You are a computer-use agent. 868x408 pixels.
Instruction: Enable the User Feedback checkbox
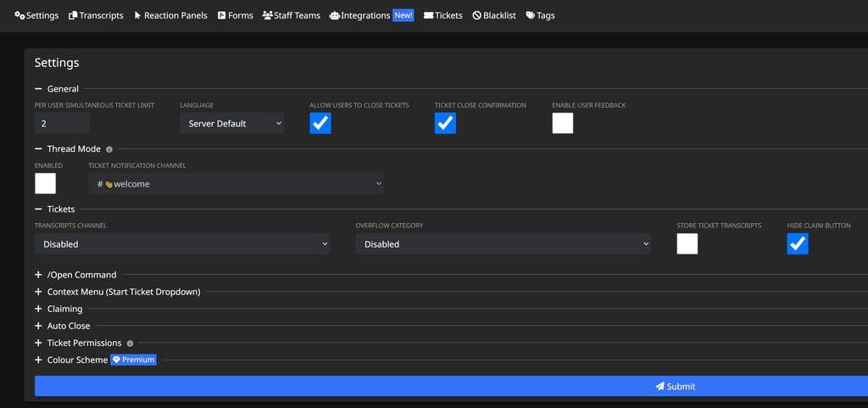[x=563, y=123]
